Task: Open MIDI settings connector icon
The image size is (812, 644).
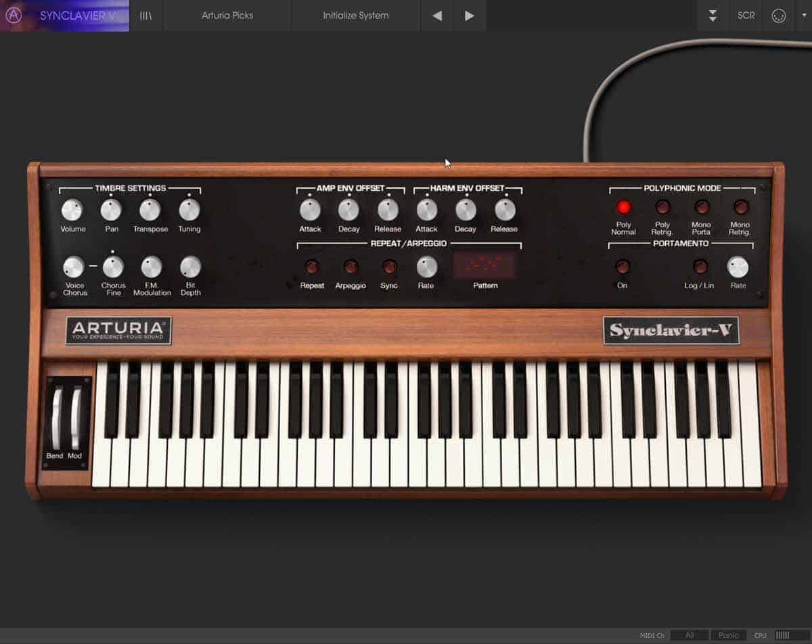Action: [778, 16]
